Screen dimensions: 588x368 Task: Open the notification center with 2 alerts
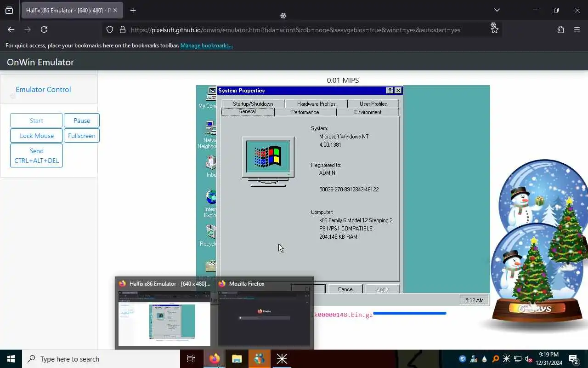click(574, 359)
